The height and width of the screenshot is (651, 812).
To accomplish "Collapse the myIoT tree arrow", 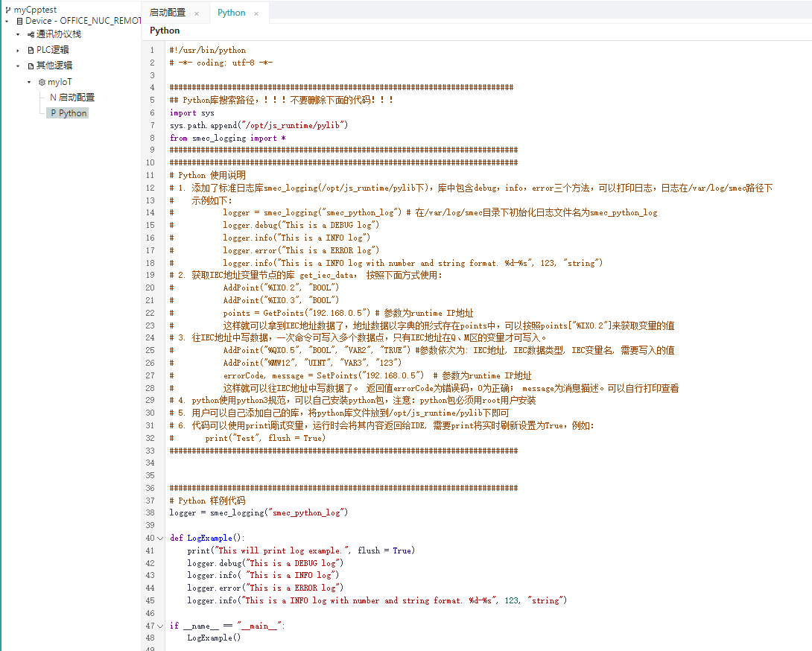I will (29, 82).
